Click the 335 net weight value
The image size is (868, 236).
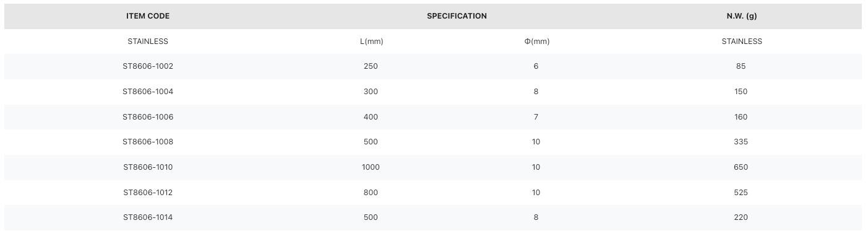click(741, 142)
